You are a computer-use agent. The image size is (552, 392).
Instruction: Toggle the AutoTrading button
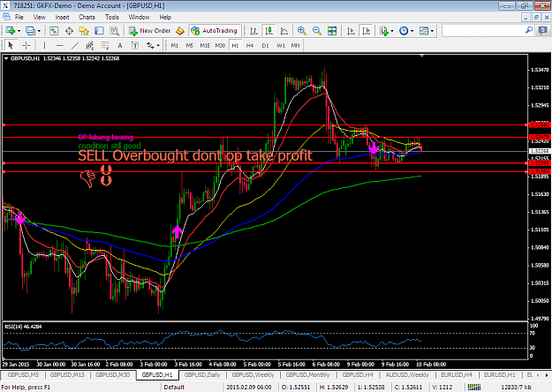pos(215,31)
